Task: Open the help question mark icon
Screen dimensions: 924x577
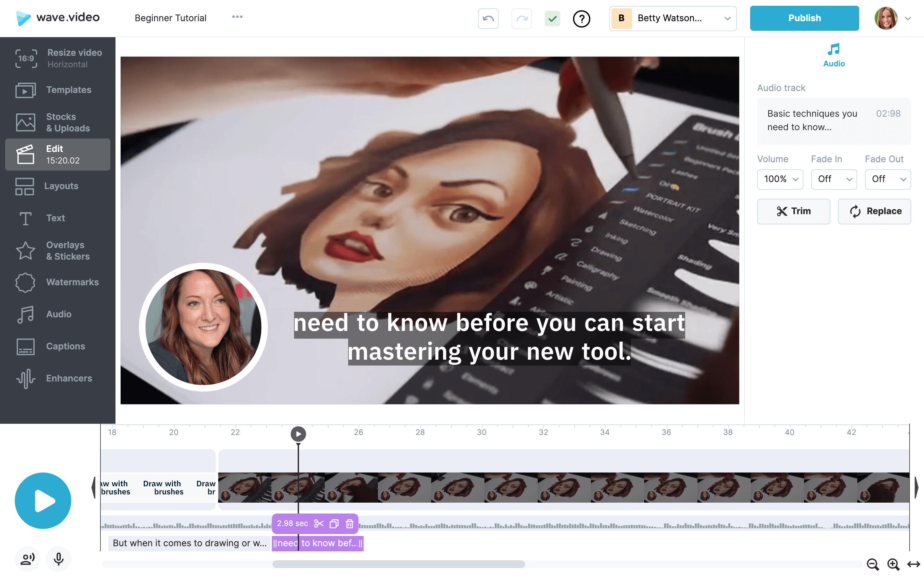Action: tap(581, 18)
